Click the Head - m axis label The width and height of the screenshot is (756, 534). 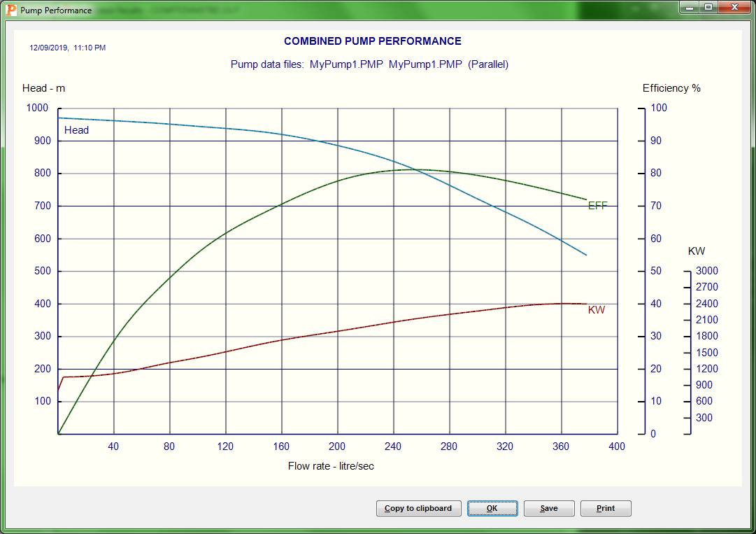click(43, 88)
